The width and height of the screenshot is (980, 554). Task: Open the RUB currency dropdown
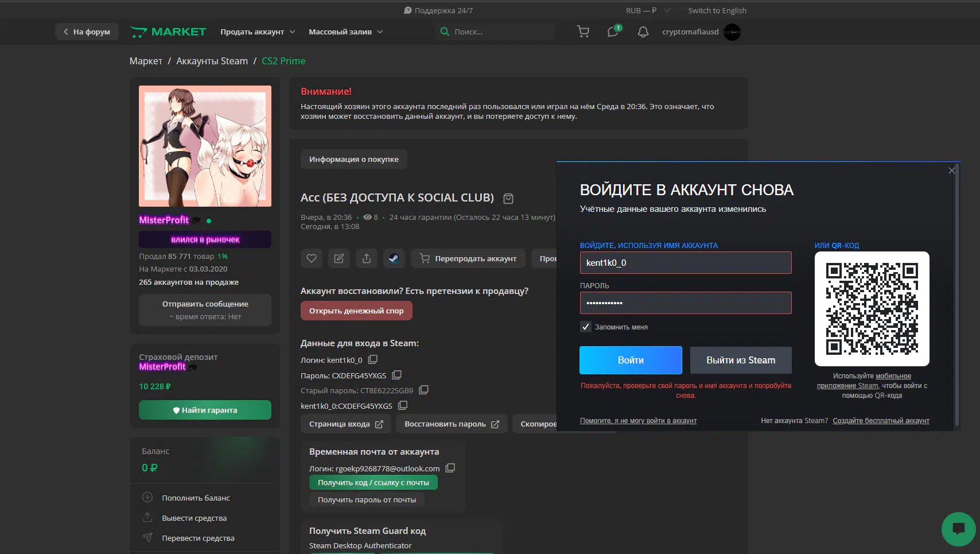pos(648,10)
